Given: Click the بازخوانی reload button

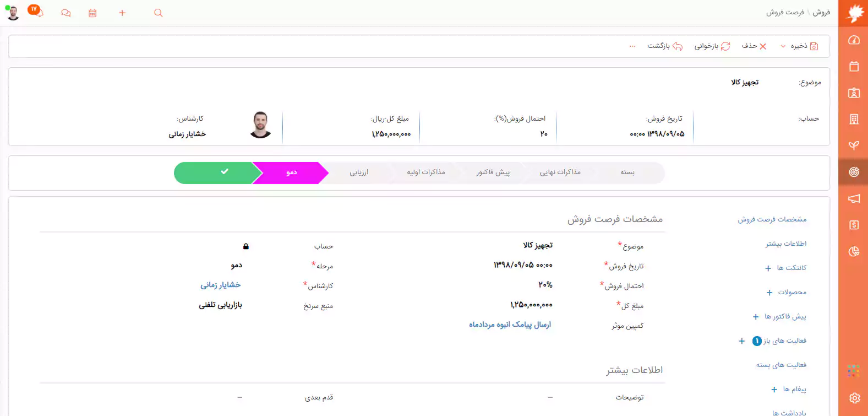Looking at the screenshot, I should pyautogui.click(x=712, y=46).
